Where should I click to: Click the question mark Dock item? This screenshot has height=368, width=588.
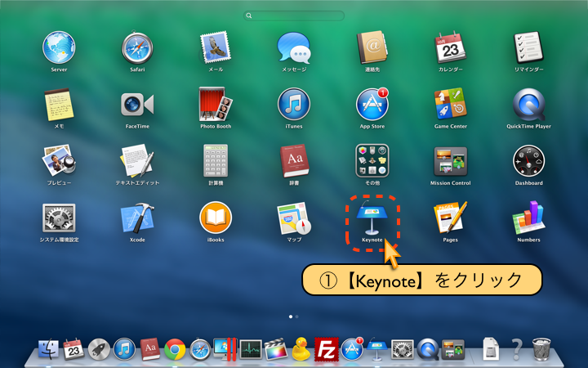click(516, 349)
